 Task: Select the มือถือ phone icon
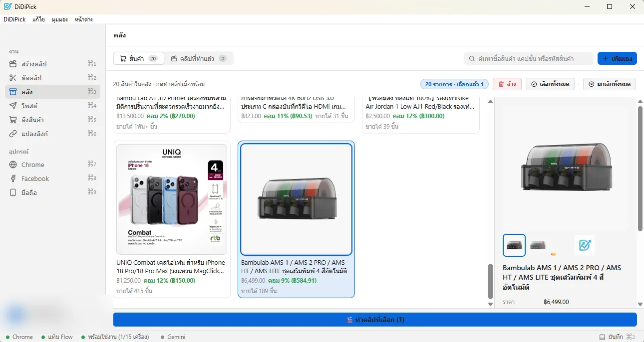tap(13, 192)
